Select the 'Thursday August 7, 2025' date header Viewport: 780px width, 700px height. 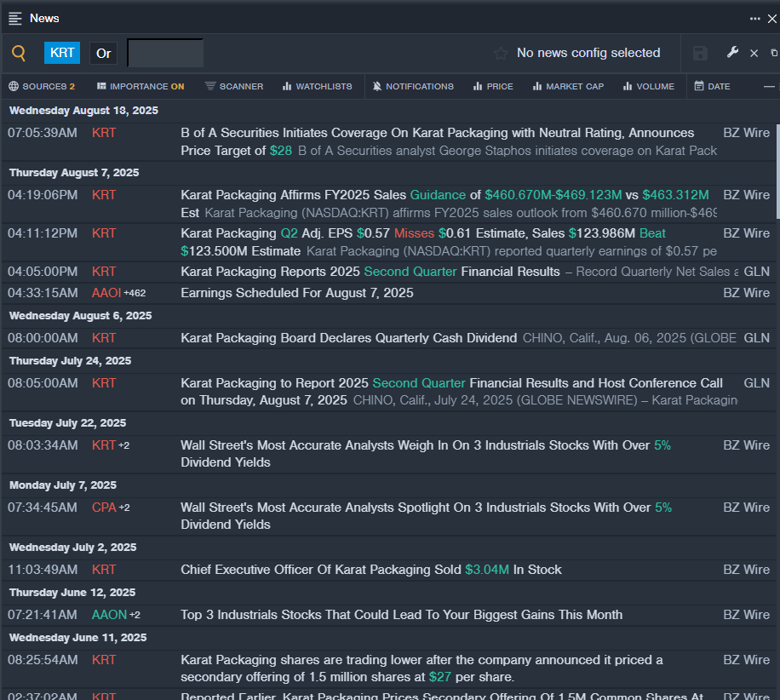(x=74, y=173)
